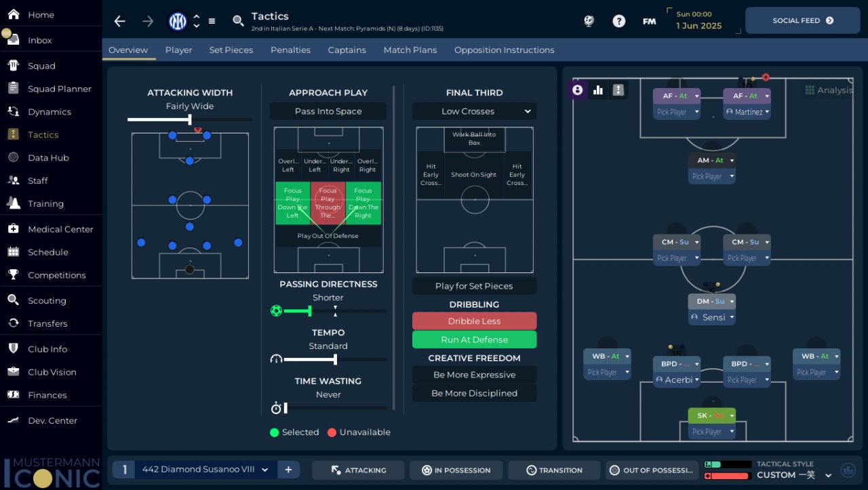Click the Attacking Width slider handle
Viewport: 868px width, 490px height.
point(189,119)
